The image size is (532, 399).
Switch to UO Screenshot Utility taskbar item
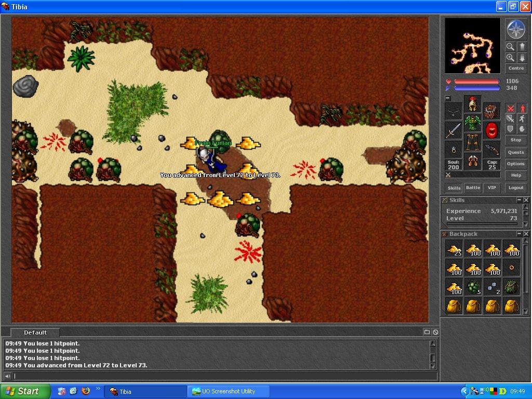(229, 392)
